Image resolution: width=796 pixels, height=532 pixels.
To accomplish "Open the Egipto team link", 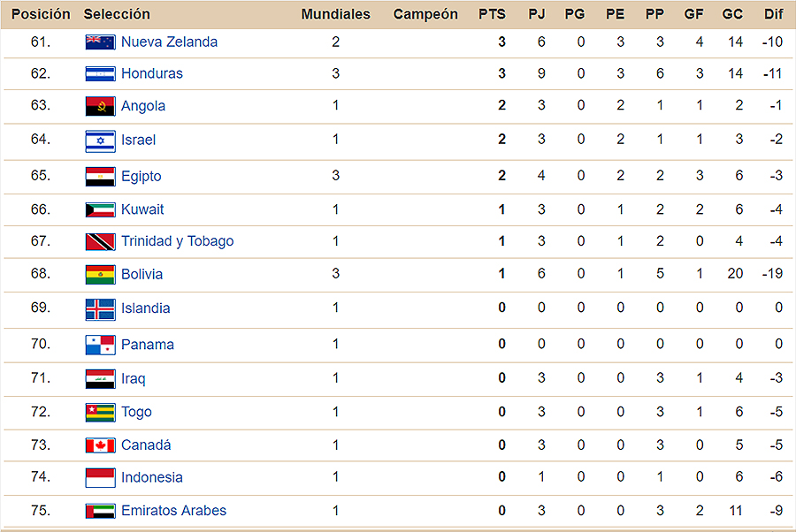I will tap(142, 176).
